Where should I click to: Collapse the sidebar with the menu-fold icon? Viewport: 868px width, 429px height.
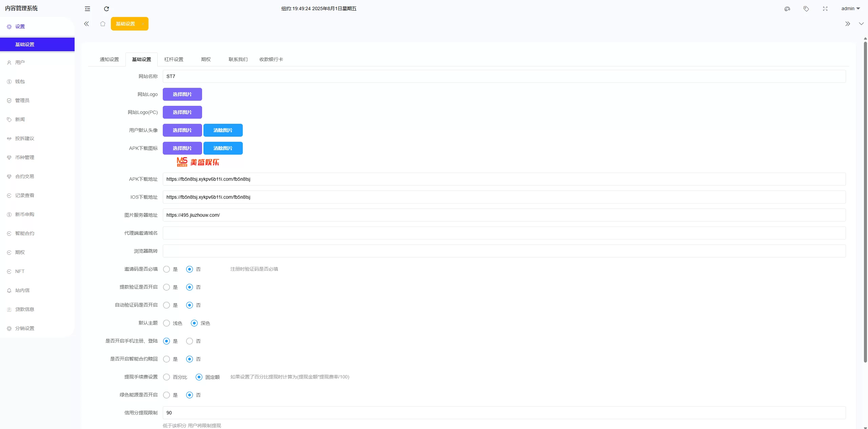click(x=87, y=9)
